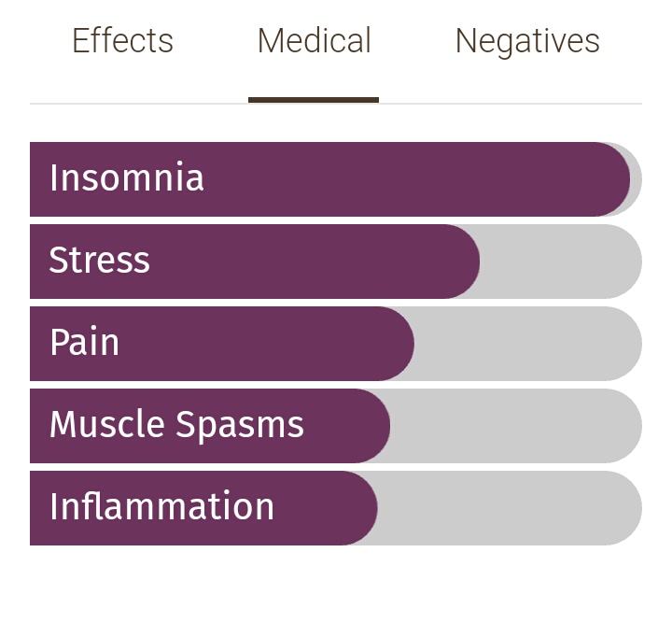
Task: Click the Inflammation bar
Action: coord(336,508)
